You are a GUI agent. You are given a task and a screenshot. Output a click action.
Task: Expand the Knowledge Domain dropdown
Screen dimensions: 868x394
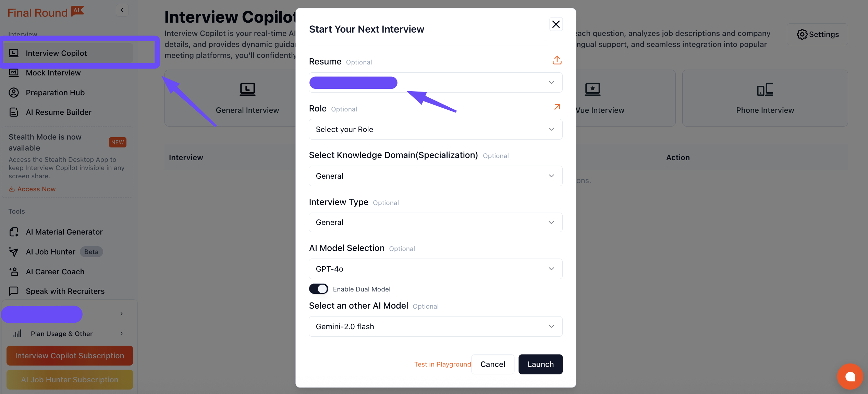(x=435, y=176)
